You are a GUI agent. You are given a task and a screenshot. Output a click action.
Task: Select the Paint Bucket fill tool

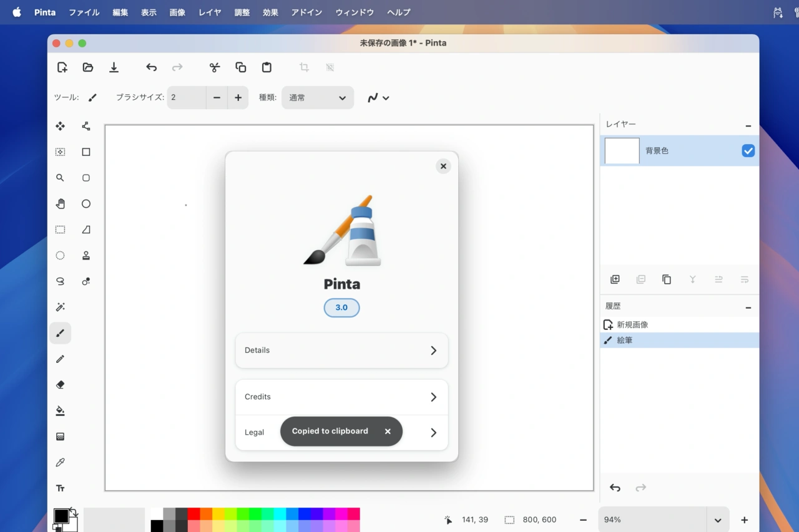tap(60, 411)
